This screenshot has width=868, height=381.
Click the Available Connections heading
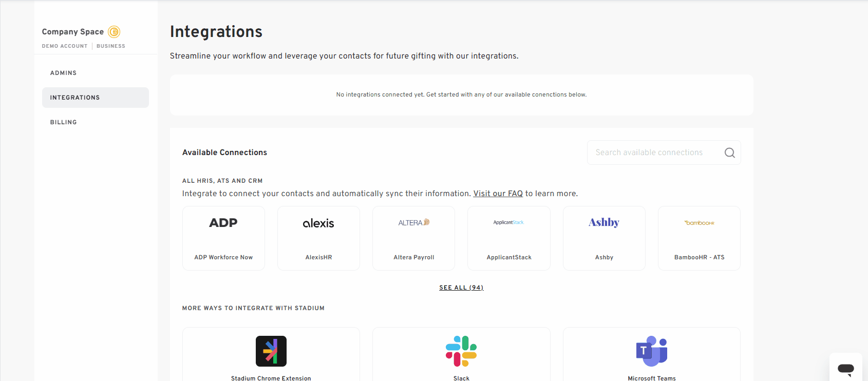(x=224, y=153)
